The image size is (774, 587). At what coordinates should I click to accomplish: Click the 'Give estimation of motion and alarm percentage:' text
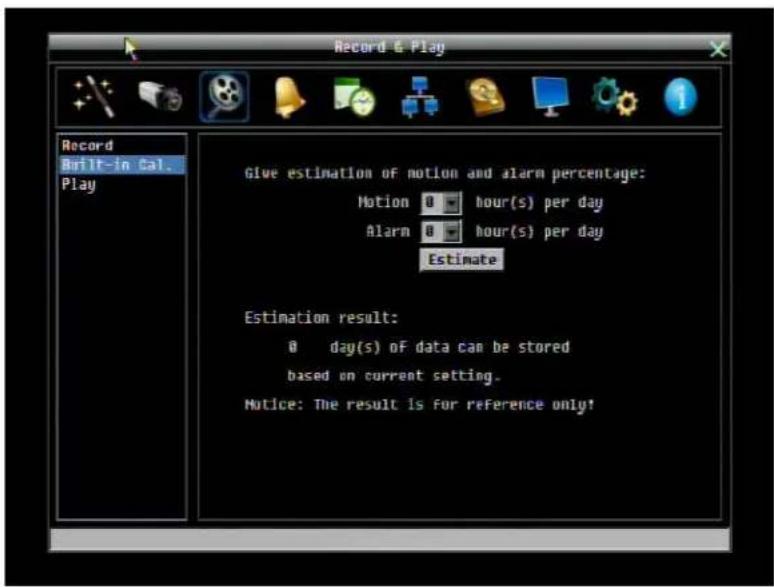click(445, 173)
